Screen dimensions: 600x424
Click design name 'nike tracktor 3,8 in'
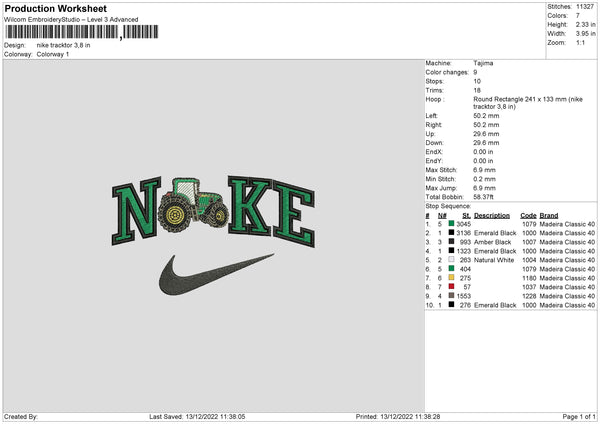(x=64, y=45)
